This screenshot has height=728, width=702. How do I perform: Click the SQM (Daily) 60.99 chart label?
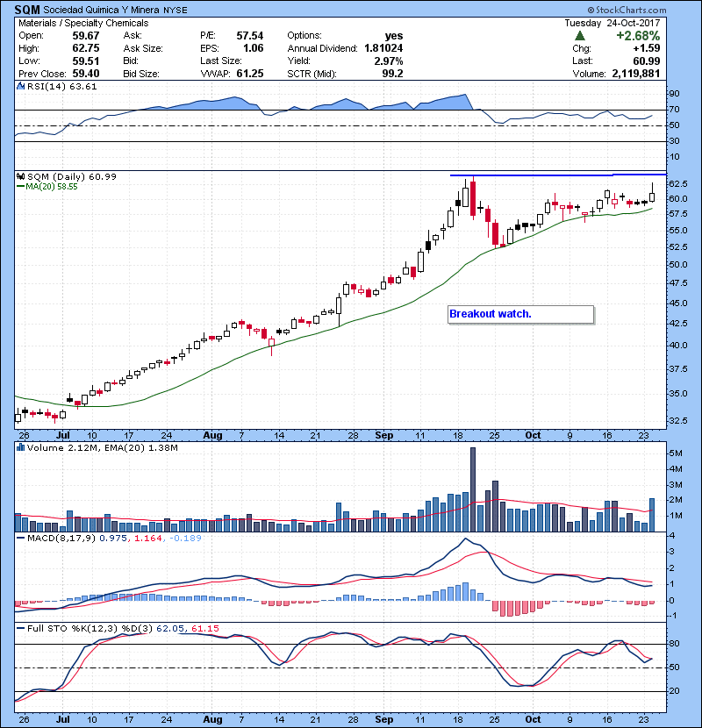pos(72,176)
